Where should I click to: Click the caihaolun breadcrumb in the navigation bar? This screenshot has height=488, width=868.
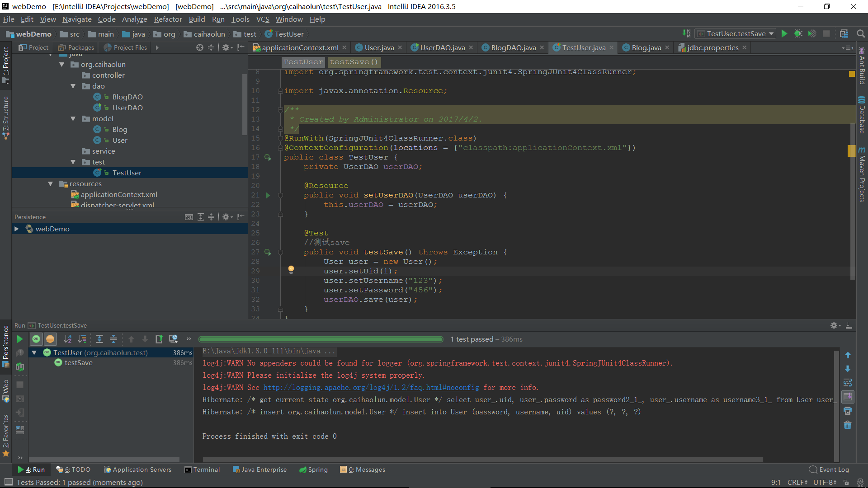pyautogui.click(x=204, y=34)
